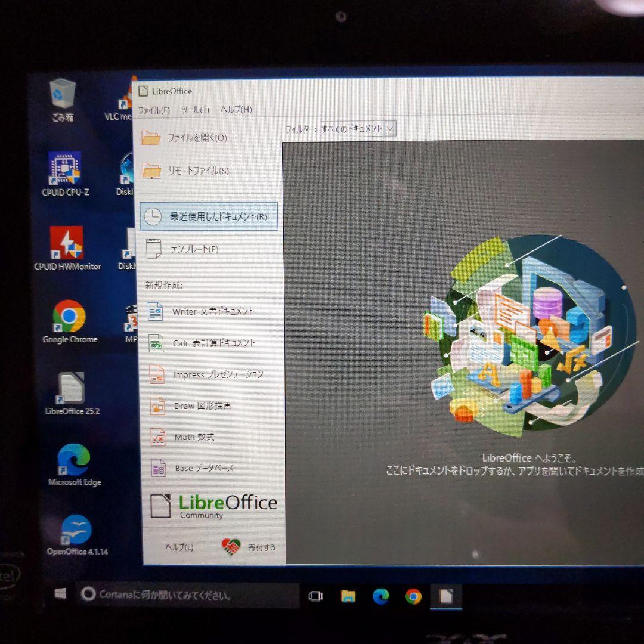Click the Base database icon

(x=159, y=468)
